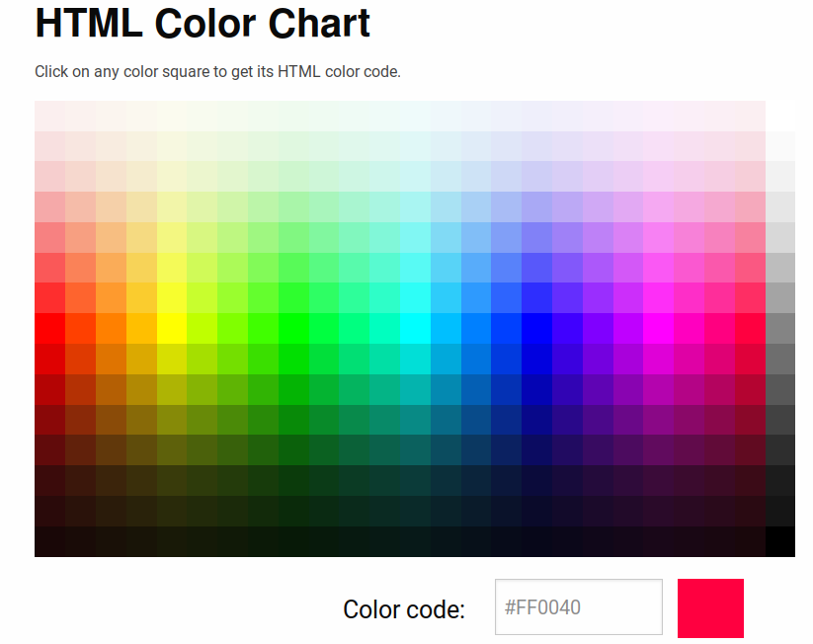Choose the dark forest green color square
Image resolution: width=813 pixels, height=644 pixels.
[x=293, y=420]
